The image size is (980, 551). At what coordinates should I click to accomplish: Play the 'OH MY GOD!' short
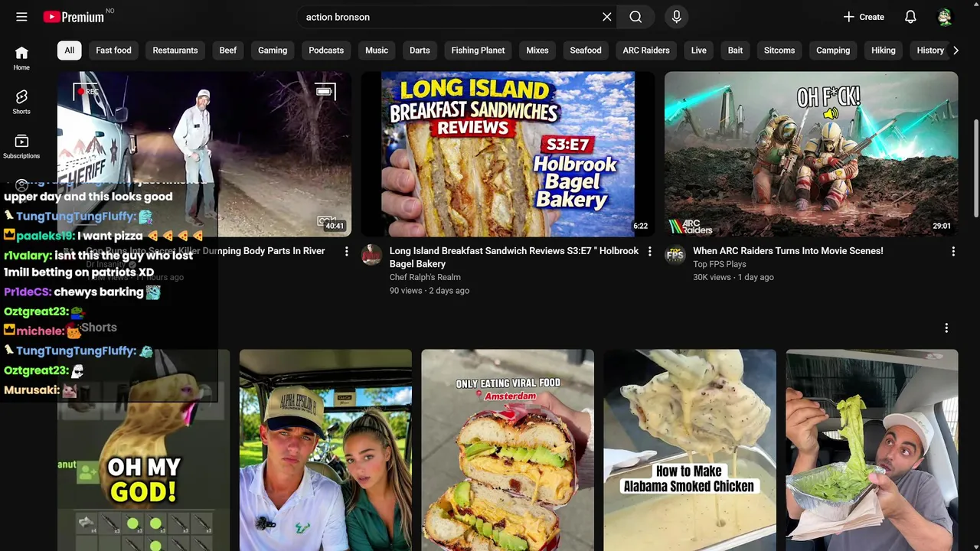click(x=143, y=450)
